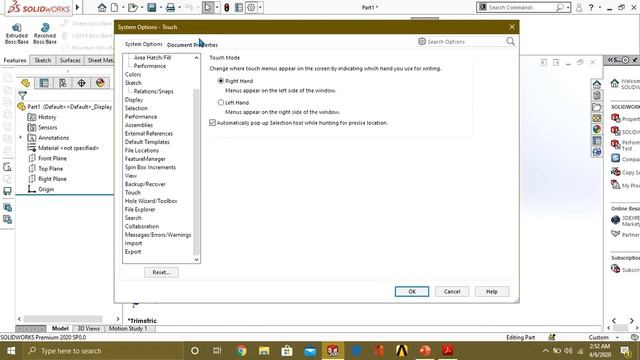Click the Cancel button in System Options
Image resolution: width=640 pixels, height=360 pixels.
coord(452,291)
